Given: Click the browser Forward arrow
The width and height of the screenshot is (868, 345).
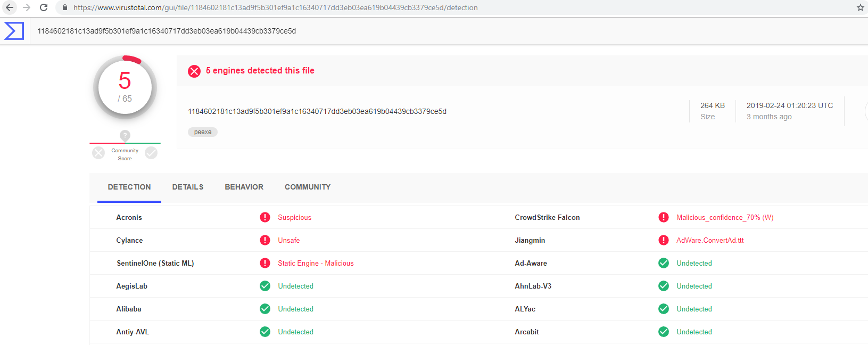Looking at the screenshot, I should [27, 7].
